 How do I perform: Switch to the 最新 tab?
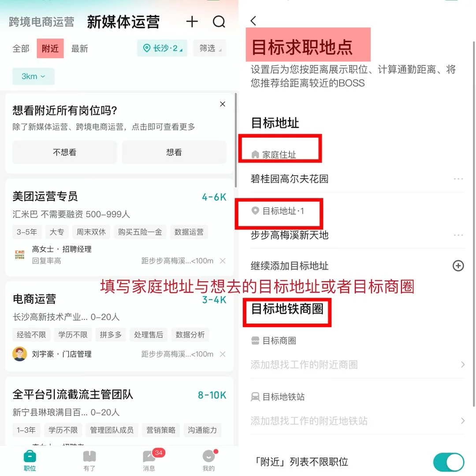(79, 48)
